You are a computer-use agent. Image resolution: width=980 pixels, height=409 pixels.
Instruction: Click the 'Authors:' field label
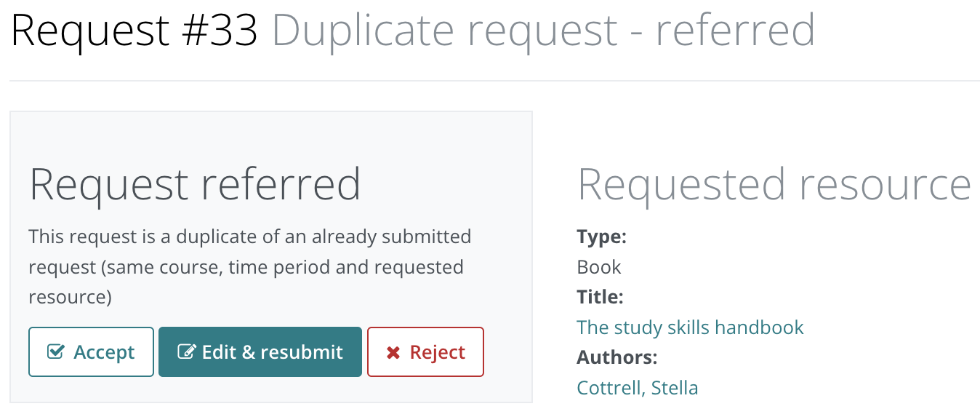pos(616,357)
